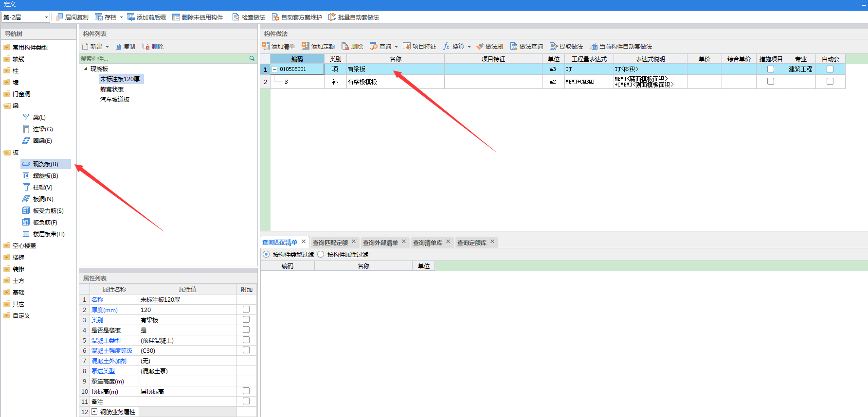The height and width of the screenshot is (417, 868).
Task: Click the 混凝土外加剂 property link
Action: [x=109, y=361]
